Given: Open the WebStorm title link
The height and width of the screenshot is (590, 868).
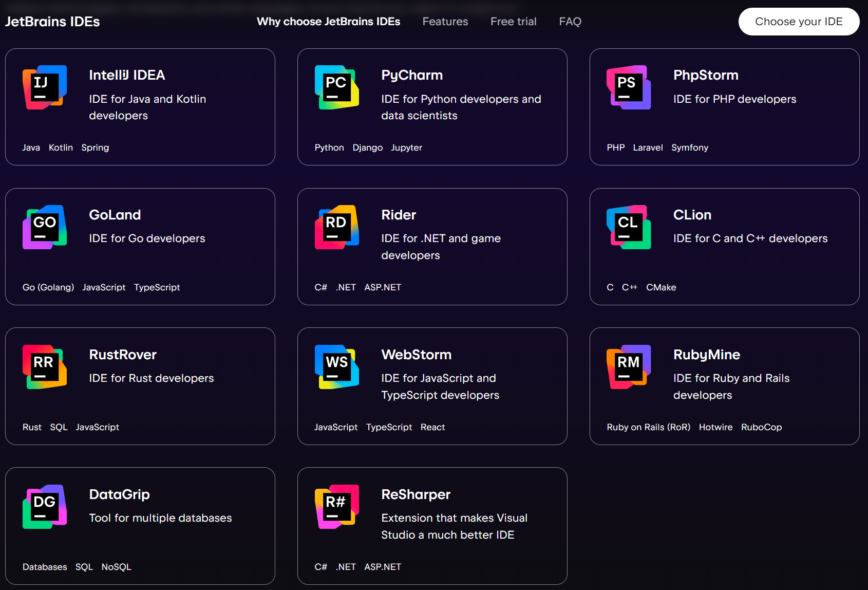Looking at the screenshot, I should pyautogui.click(x=416, y=355).
